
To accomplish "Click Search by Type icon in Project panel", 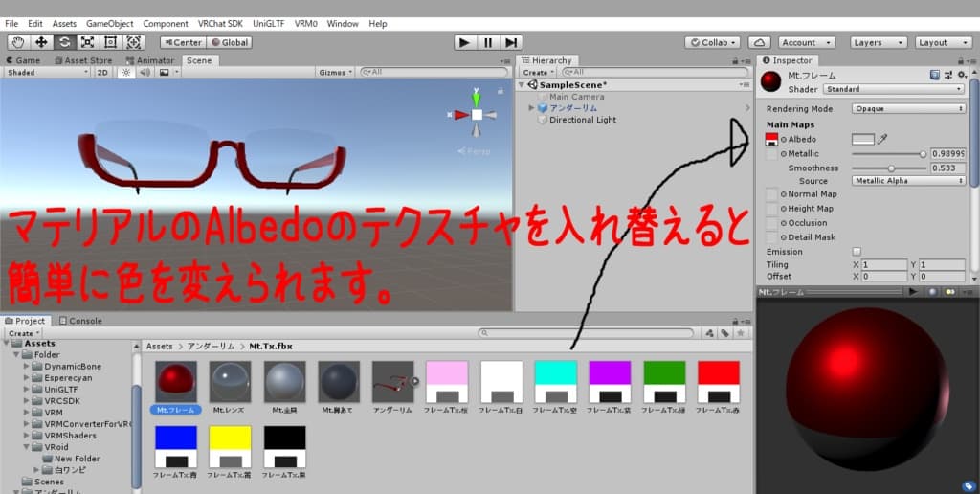I will [709, 333].
